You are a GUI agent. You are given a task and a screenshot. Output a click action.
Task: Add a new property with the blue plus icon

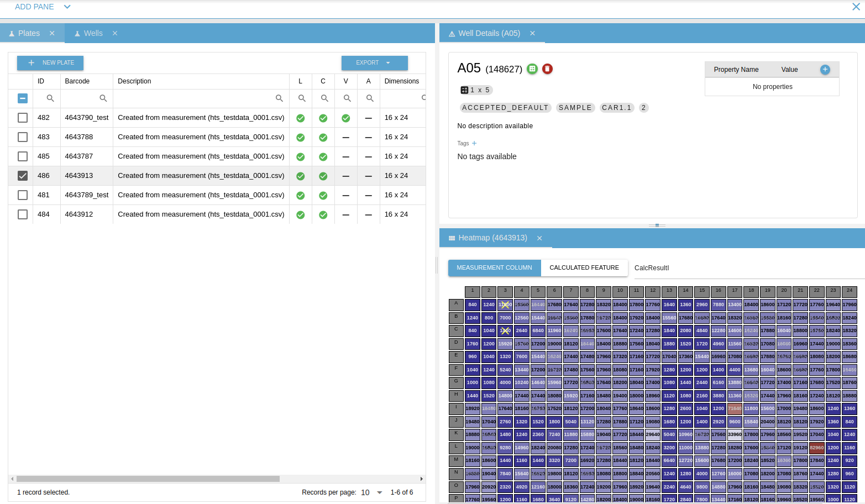pos(825,70)
